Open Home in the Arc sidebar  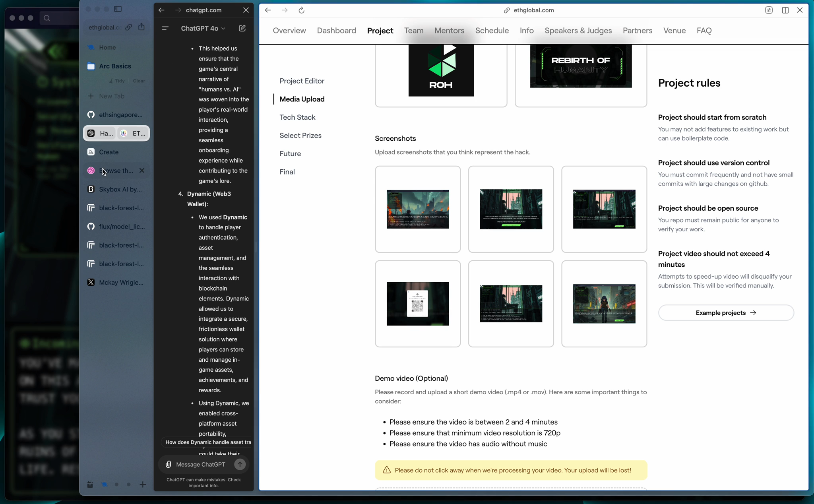(x=116, y=47)
